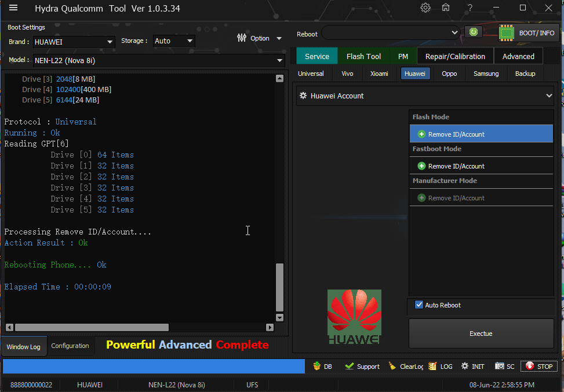This screenshot has width=564, height=392.
Task: Open the Brand HUAWEI dropdown
Action: click(74, 42)
